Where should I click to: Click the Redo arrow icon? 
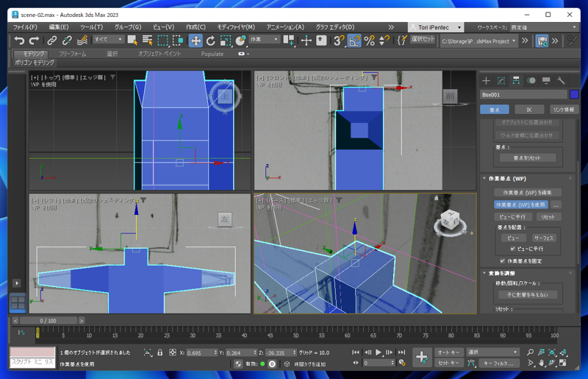[x=34, y=40]
